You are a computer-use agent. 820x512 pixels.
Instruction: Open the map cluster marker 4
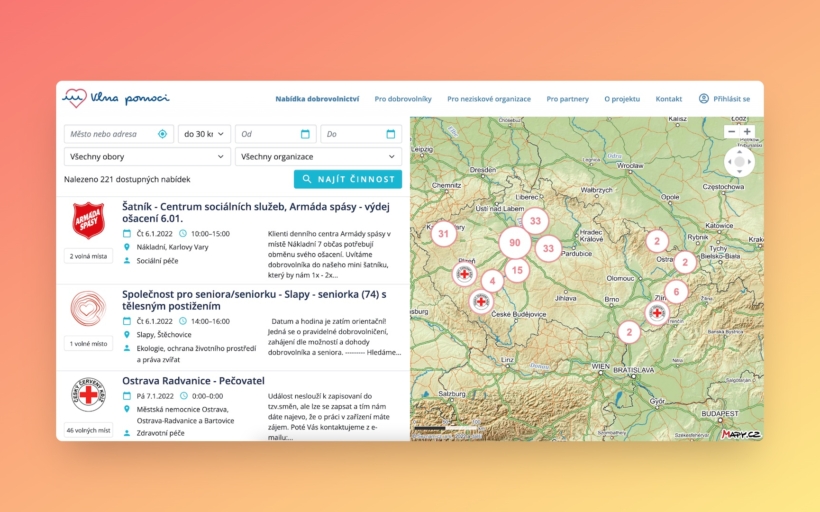492,281
